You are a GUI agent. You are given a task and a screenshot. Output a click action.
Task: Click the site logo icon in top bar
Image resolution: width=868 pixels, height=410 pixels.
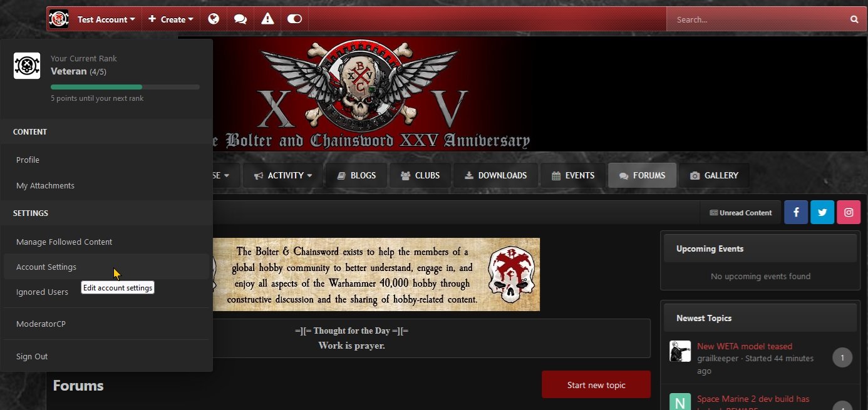(x=59, y=19)
